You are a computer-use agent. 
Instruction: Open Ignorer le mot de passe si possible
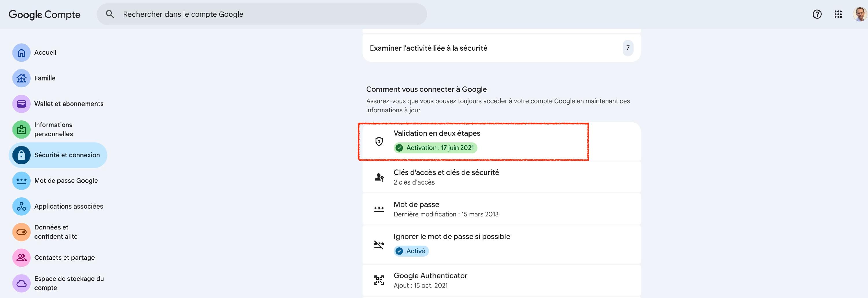501,245
